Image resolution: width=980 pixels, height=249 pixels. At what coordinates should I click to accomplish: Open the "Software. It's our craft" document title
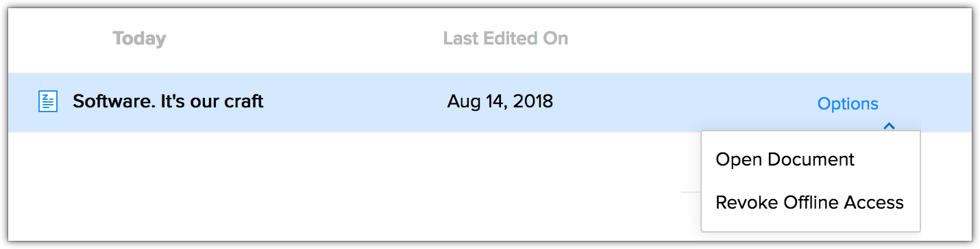click(168, 102)
